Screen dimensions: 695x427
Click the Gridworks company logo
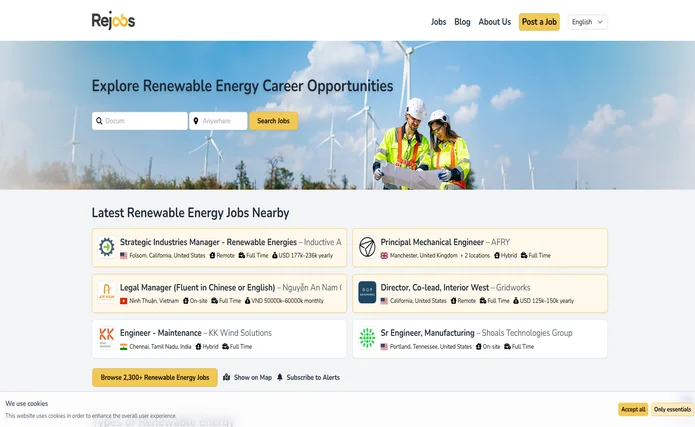pos(367,292)
